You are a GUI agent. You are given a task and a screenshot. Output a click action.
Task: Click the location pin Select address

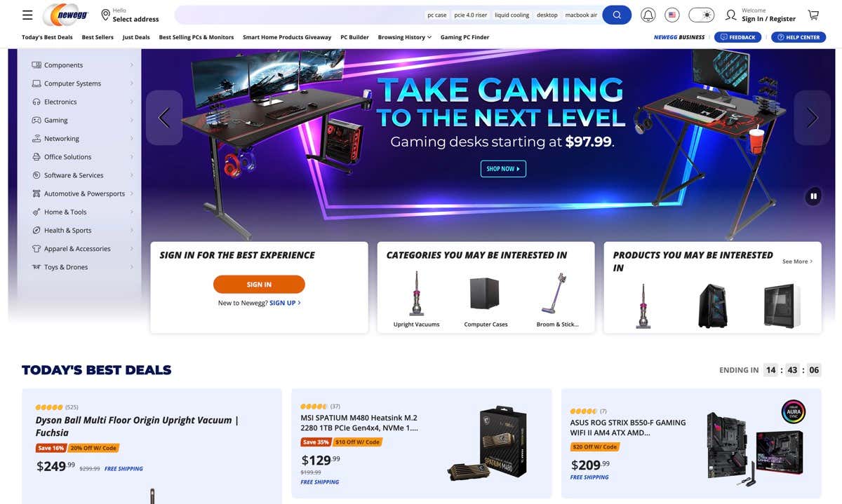131,15
